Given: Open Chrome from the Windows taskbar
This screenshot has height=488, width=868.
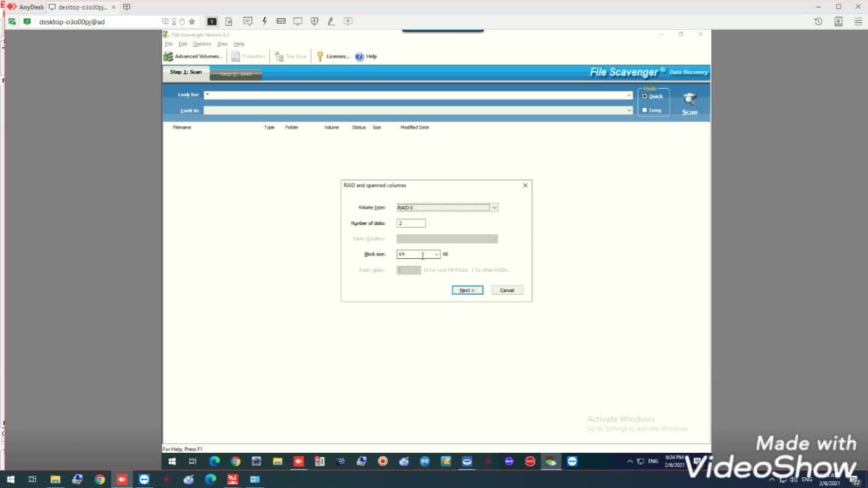Looking at the screenshot, I should (x=100, y=479).
